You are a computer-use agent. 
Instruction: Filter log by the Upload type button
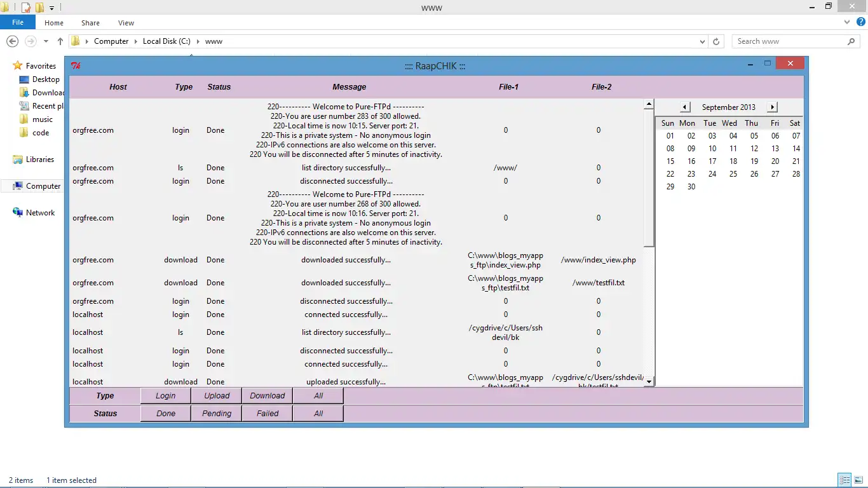217,396
